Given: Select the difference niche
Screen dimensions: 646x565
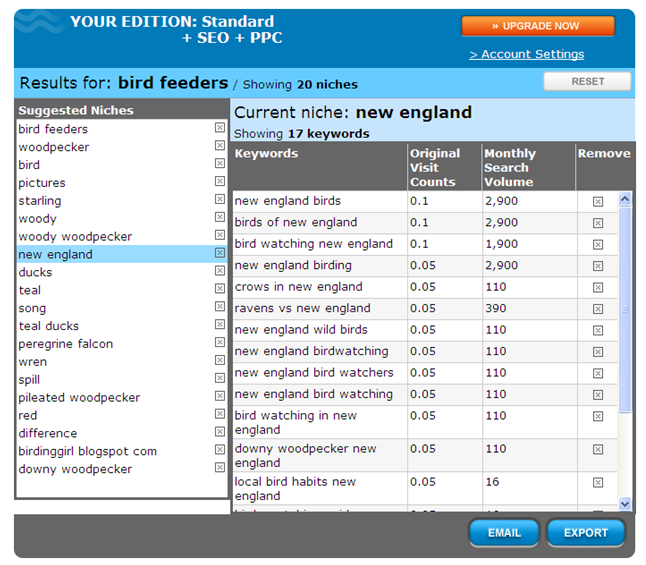Looking at the screenshot, I should [x=47, y=433].
